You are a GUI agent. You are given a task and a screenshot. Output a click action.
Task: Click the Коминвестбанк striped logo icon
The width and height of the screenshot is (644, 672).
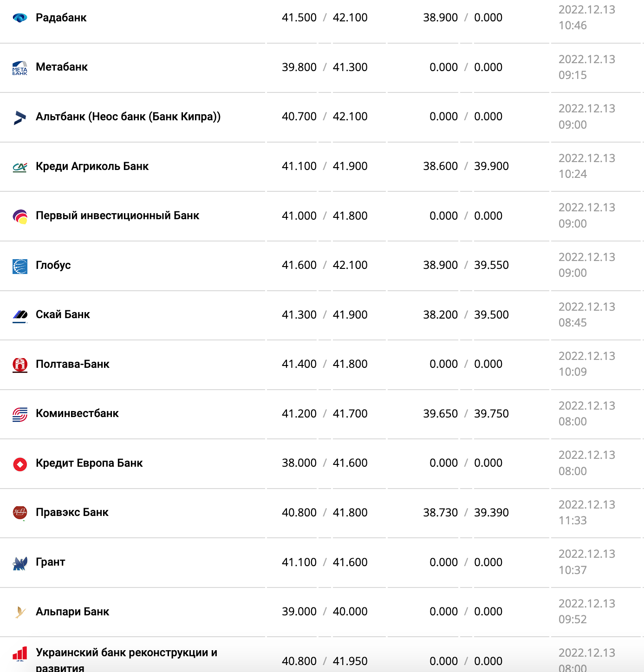point(20,414)
